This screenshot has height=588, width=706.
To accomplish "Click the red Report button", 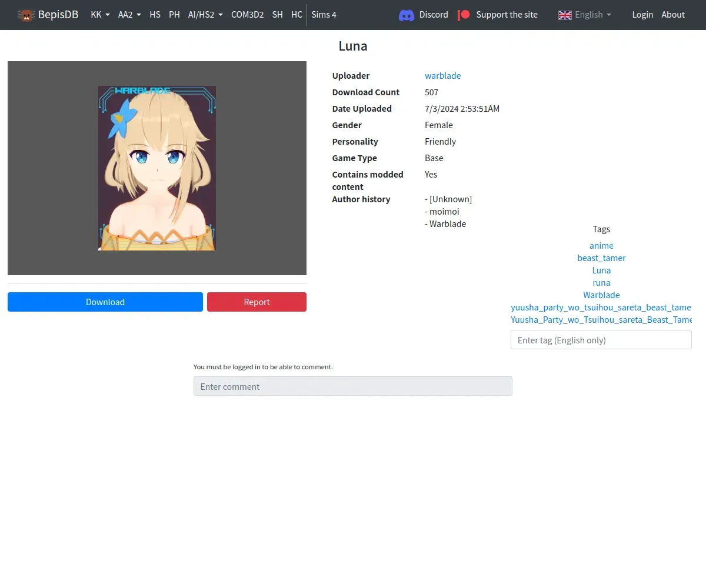I will click(257, 302).
